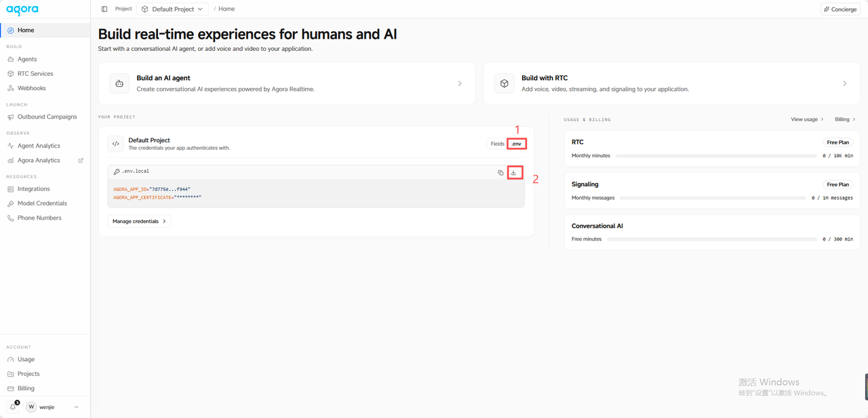This screenshot has height=418, width=868.
Task: Click the Signaling monthly messages progress bar
Action: point(713,198)
